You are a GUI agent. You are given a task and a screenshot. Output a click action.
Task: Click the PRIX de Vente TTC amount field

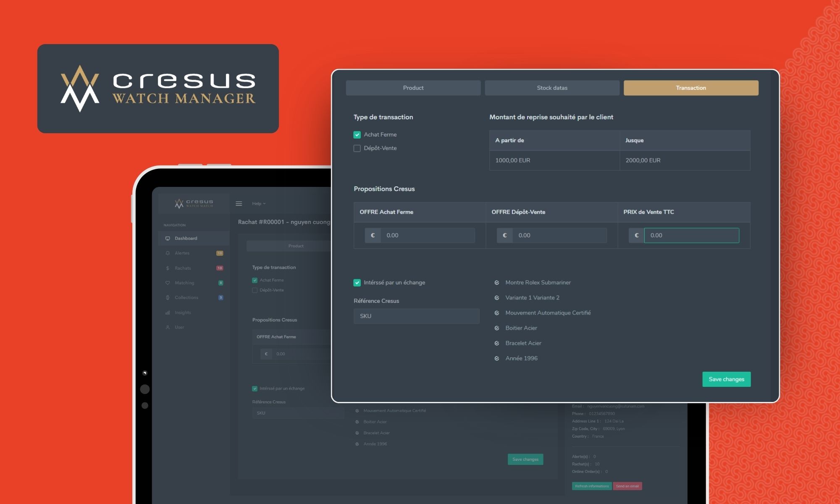point(692,235)
